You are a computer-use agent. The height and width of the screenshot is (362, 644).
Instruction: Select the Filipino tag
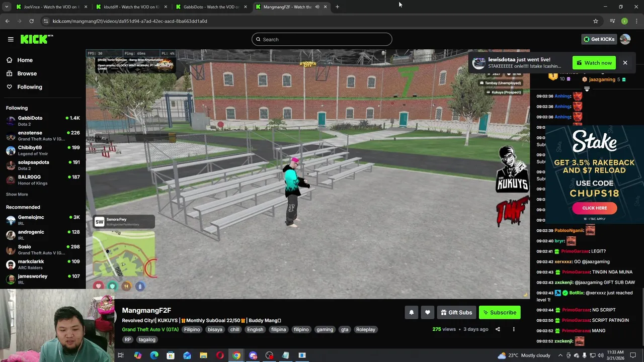[x=192, y=329]
